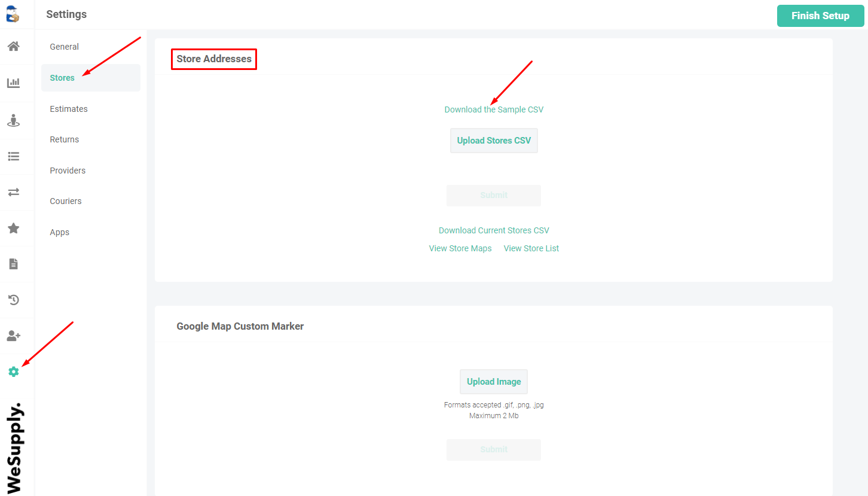The image size is (868, 496).
Task: Go to the Home dashboard icon
Action: 13,47
